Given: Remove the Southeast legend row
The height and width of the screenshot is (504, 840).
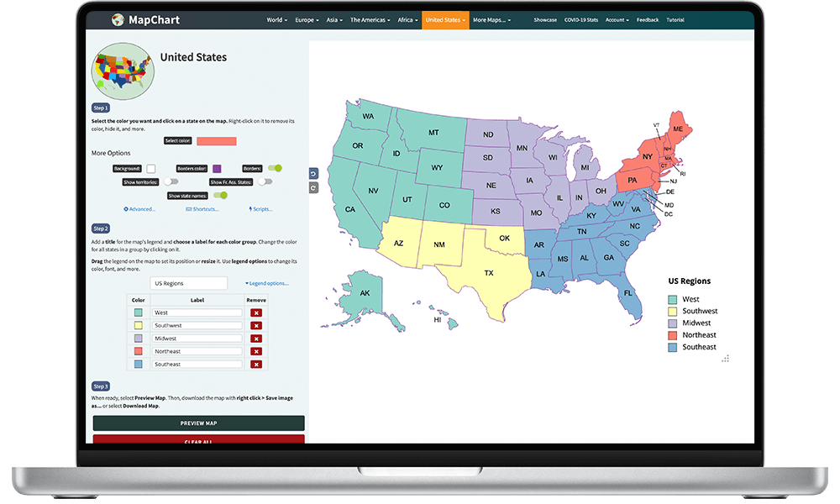Looking at the screenshot, I should tap(256, 365).
